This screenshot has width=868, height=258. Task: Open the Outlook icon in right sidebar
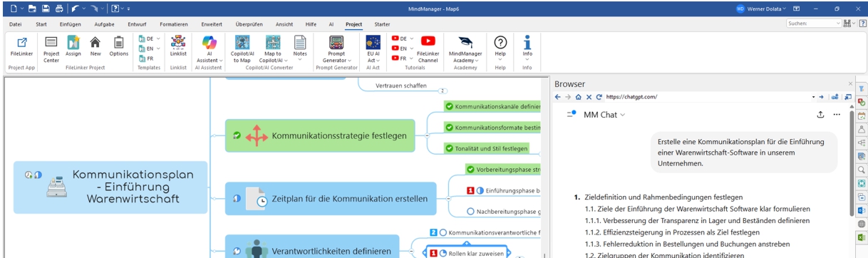tap(861, 210)
